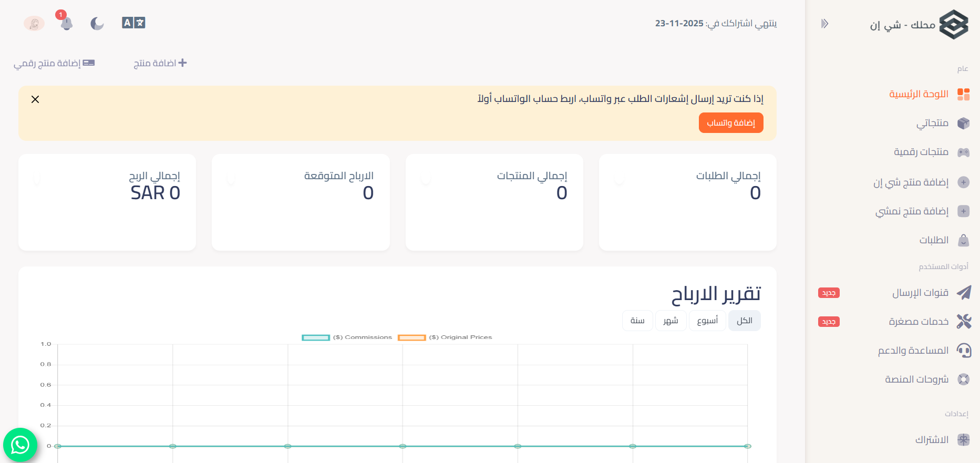Click اضافة منتج with plus icon
This screenshot has height=463, width=980.
tap(160, 63)
